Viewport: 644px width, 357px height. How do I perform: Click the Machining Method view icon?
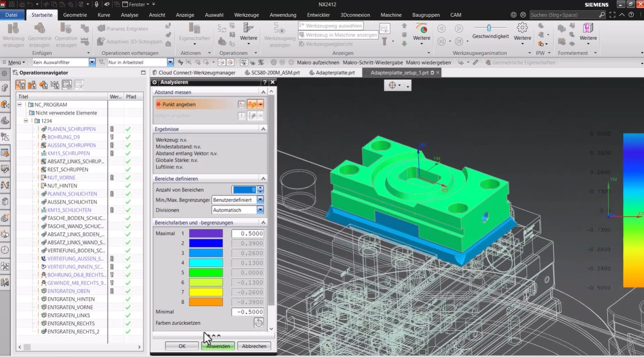(55, 85)
